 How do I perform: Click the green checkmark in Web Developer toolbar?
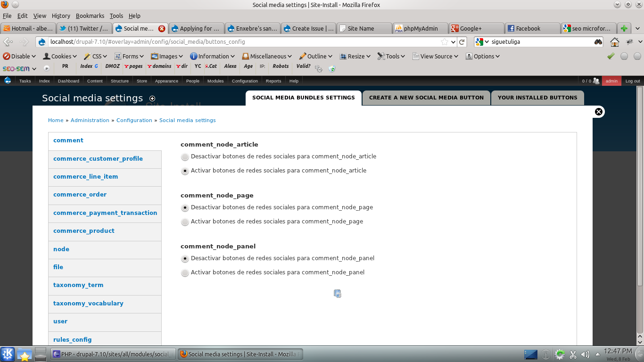611,56
